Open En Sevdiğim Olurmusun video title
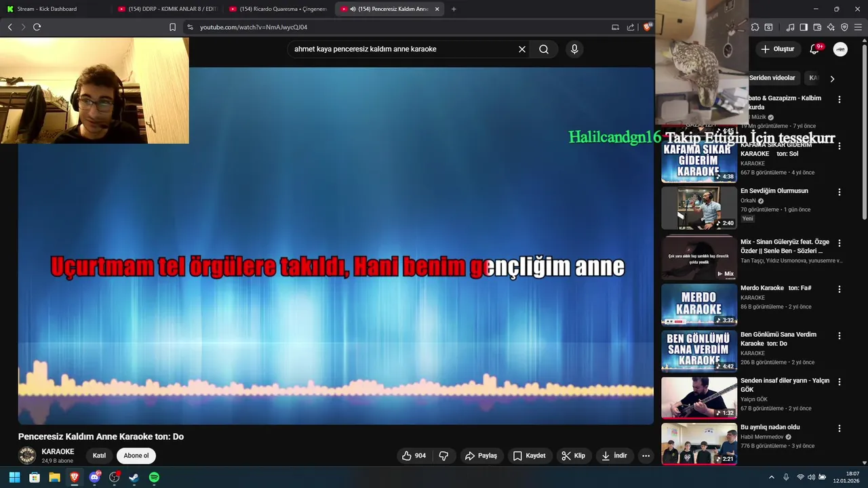The height and width of the screenshot is (488, 868). [x=774, y=191]
